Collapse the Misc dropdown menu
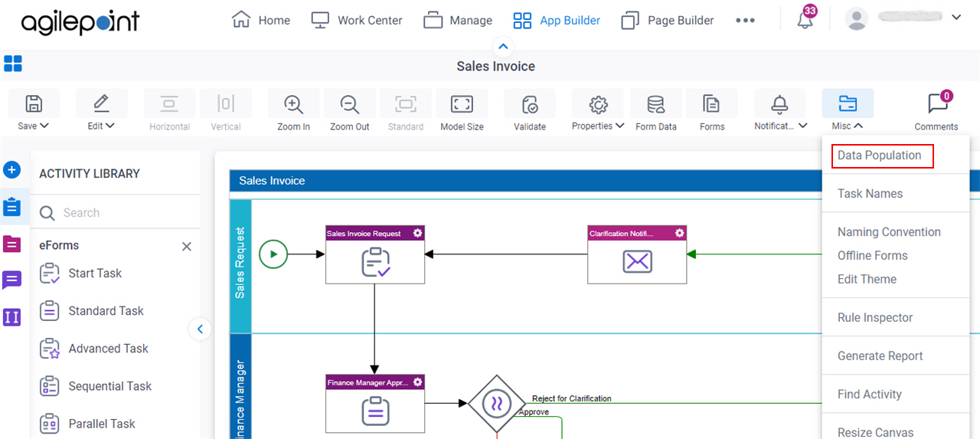The image size is (980, 439). click(858, 126)
